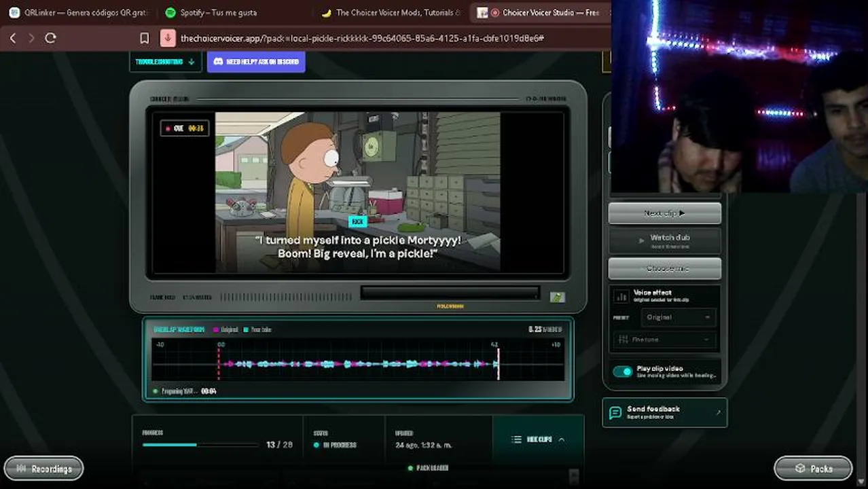Click the Next clip button
The image size is (868, 489).
[664, 213]
